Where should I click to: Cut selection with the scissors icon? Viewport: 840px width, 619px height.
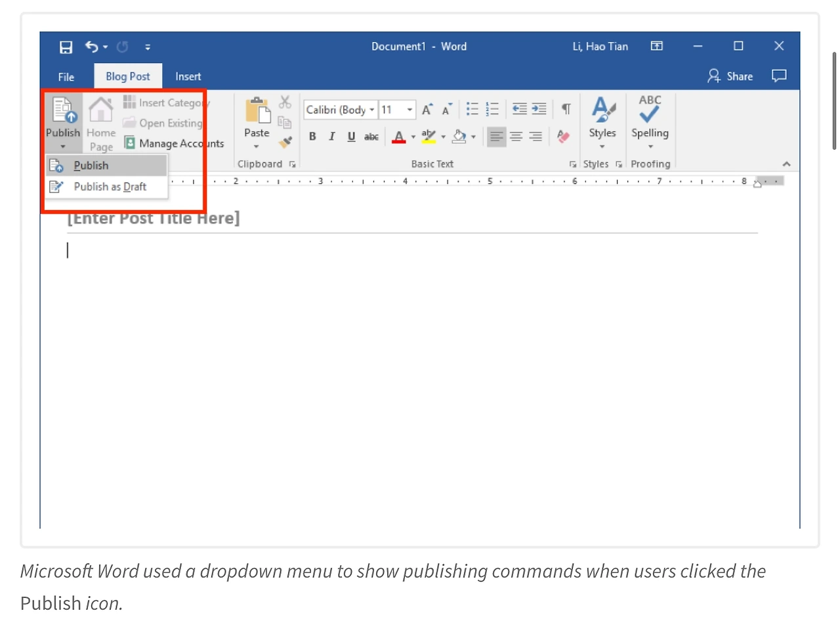coord(285,102)
